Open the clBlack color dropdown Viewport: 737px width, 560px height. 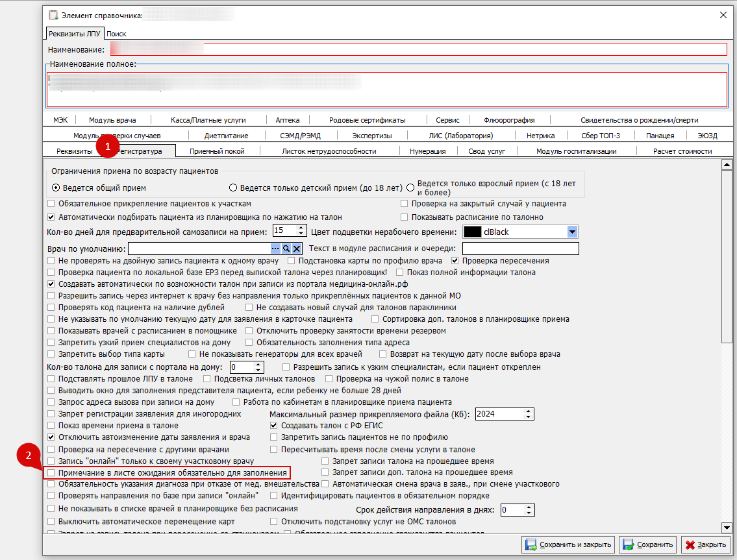(x=572, y=232)
